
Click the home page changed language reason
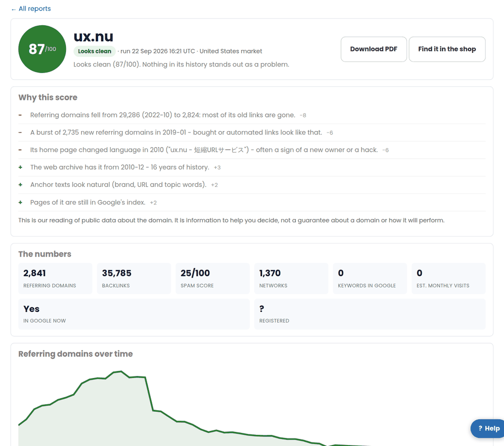[x=204, y=150]
